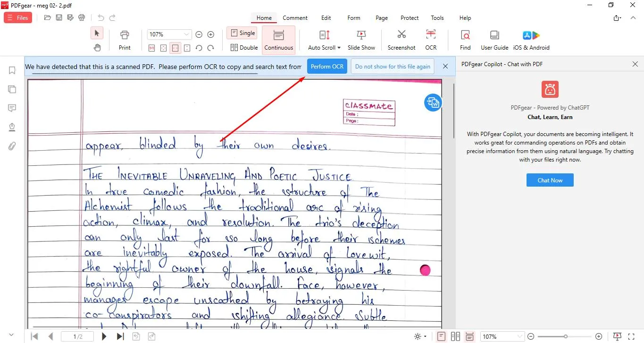Switch to the Comment tab
Image resolution: width=644 pixels, height=343 pixels.
coord(295,18)
